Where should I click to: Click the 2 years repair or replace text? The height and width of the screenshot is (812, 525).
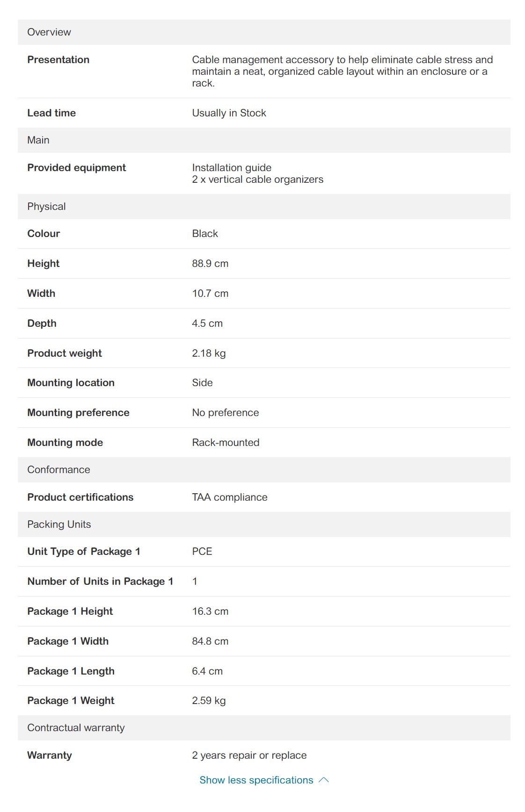point(249,755)
